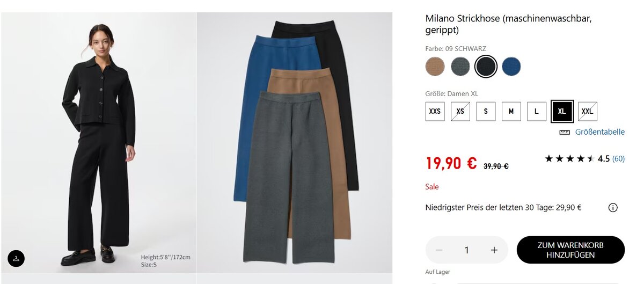
Task: Pick the blue color swatch
Action: click(x=511, y=67)
